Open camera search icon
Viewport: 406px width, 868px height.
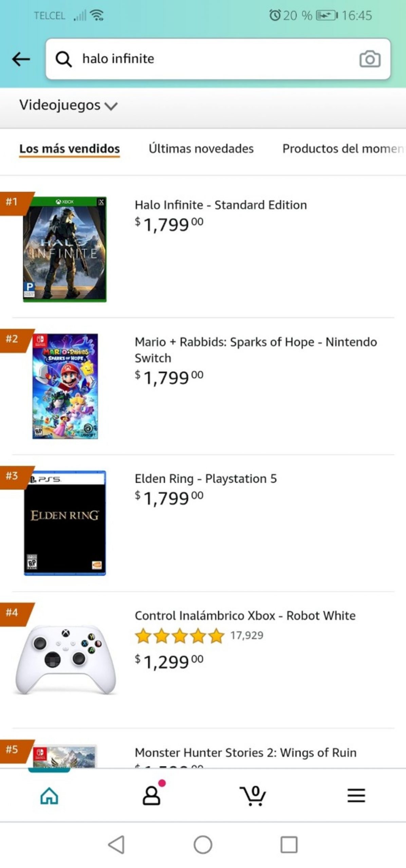click(370, 59)
